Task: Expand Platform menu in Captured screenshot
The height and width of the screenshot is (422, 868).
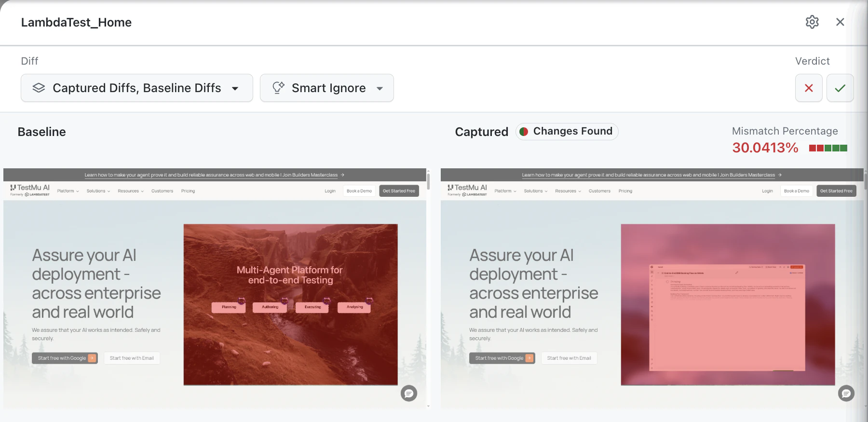Action: [x=505, y=191]
